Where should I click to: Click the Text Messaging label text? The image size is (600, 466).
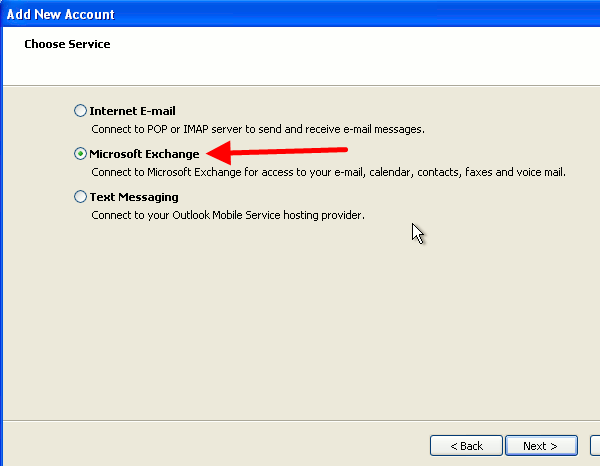pos(134,197)
